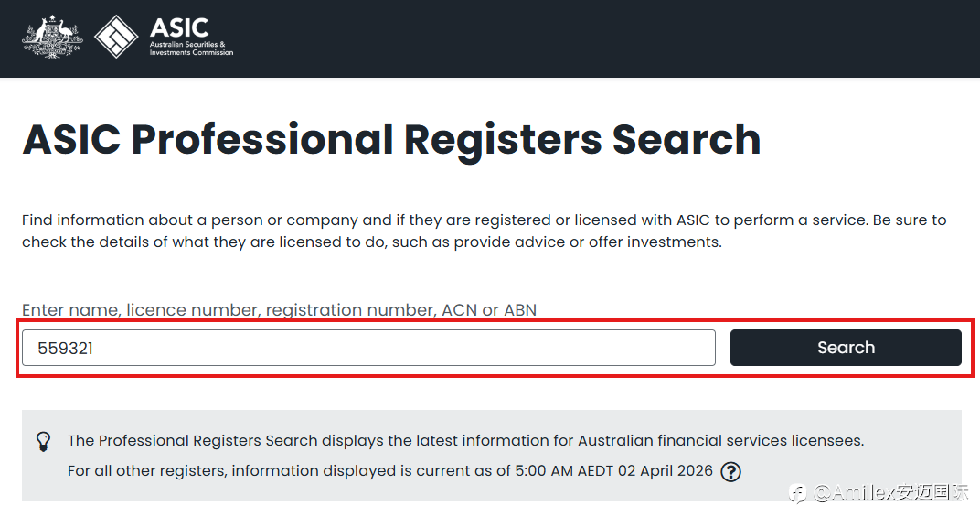Click the lightbulb tip icon
This screenshot has width=980, height=527.
click(x=43, y=441)
